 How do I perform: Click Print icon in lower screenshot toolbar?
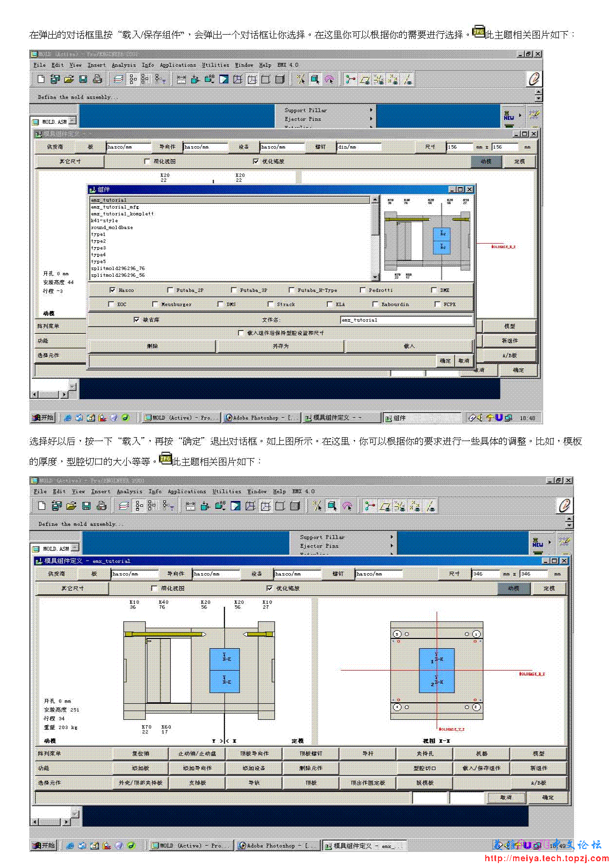[101, 506]
